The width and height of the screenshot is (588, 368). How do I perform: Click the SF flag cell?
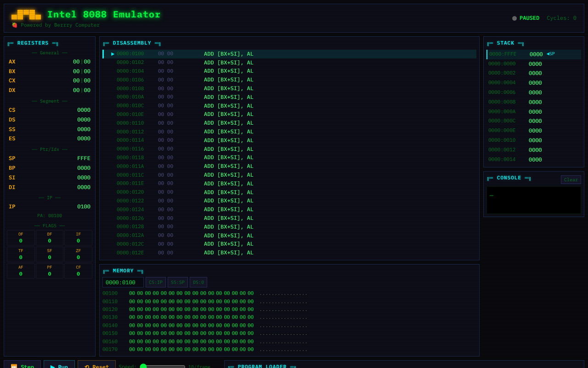tap(50, 254)
